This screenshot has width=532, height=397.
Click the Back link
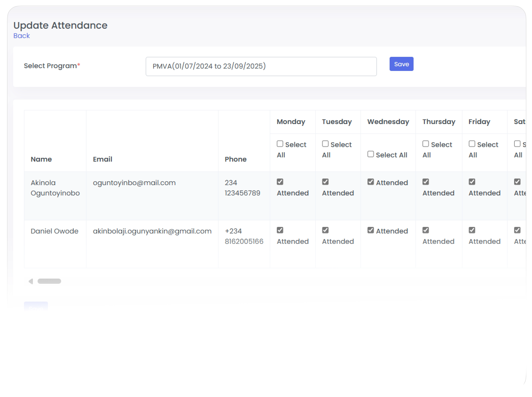pyautogui.click(x=21, y=35)
